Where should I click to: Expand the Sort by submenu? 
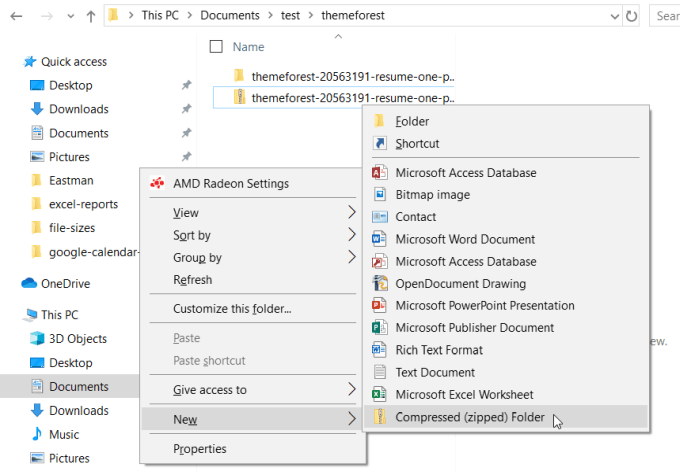click(x=253, y=235)
